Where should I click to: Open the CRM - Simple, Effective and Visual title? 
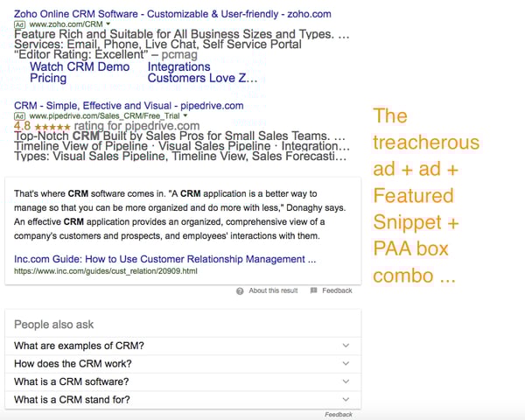[129, 105]
